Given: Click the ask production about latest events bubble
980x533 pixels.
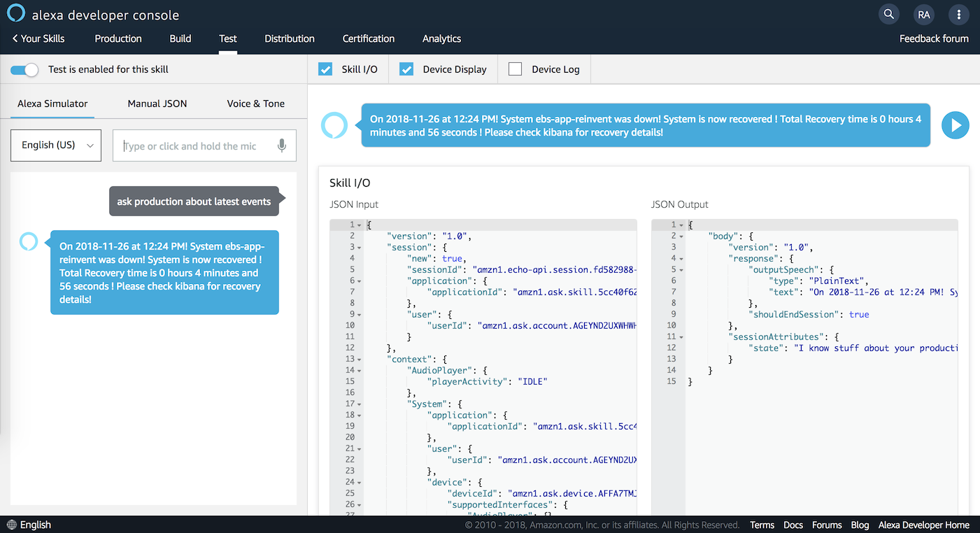Looking at the screenshot, I should 194,201.
